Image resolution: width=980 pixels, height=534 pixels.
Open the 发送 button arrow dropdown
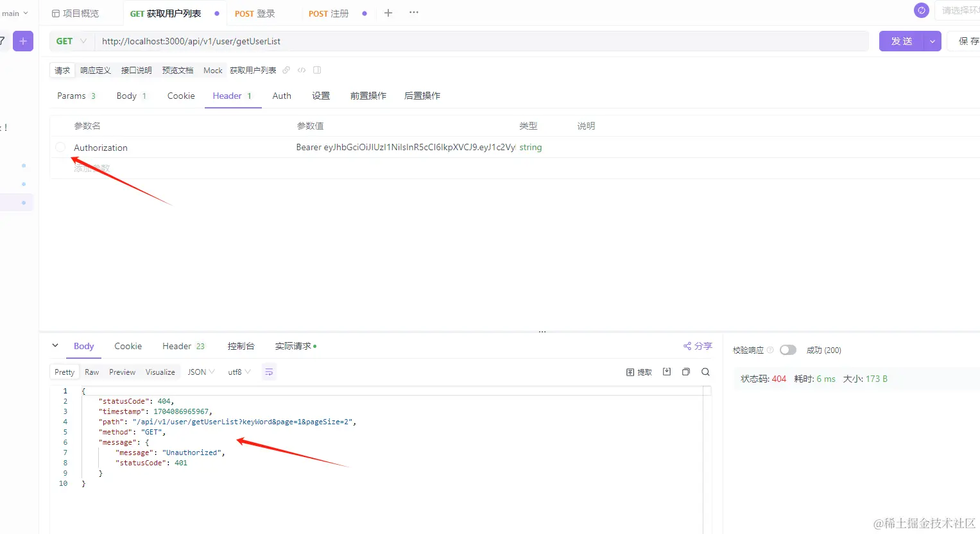click(933, 41)
